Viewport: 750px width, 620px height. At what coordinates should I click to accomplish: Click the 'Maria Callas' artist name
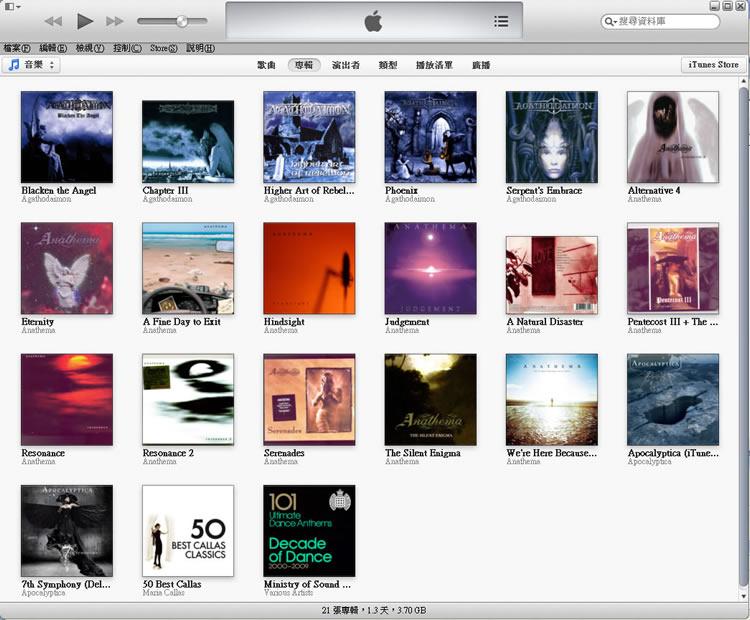pyautogui.click(x=163, y=593)
